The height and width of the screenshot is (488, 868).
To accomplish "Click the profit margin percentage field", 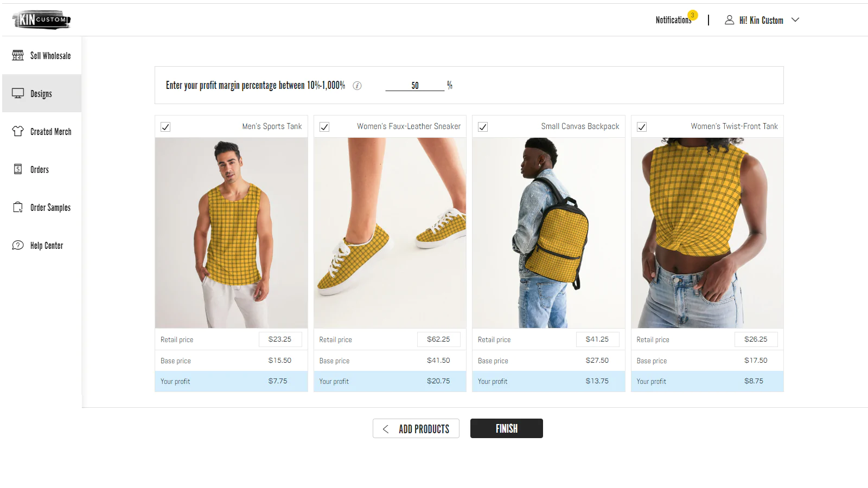I will (x=415, y=86).
